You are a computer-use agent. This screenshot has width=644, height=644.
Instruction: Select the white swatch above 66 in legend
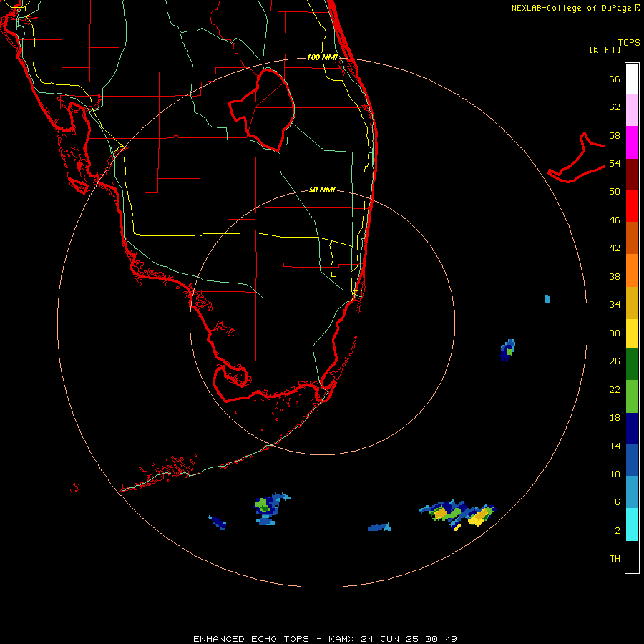tap(632, 79)
